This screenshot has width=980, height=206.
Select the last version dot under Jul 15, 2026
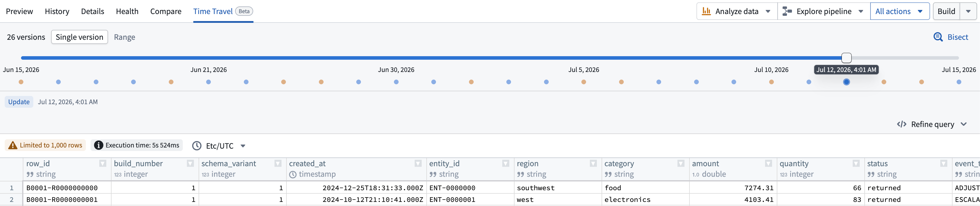click(959, 82)
